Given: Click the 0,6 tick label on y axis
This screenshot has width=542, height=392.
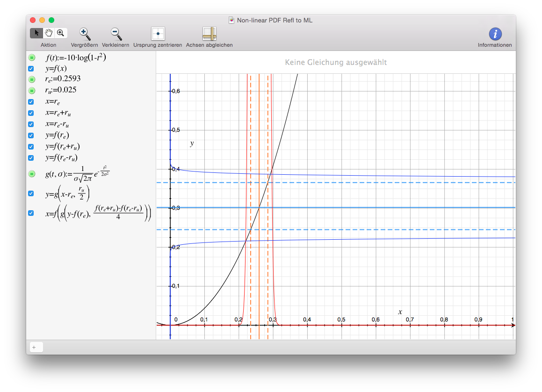Looking at the screenshot, I should pos(176,91).
